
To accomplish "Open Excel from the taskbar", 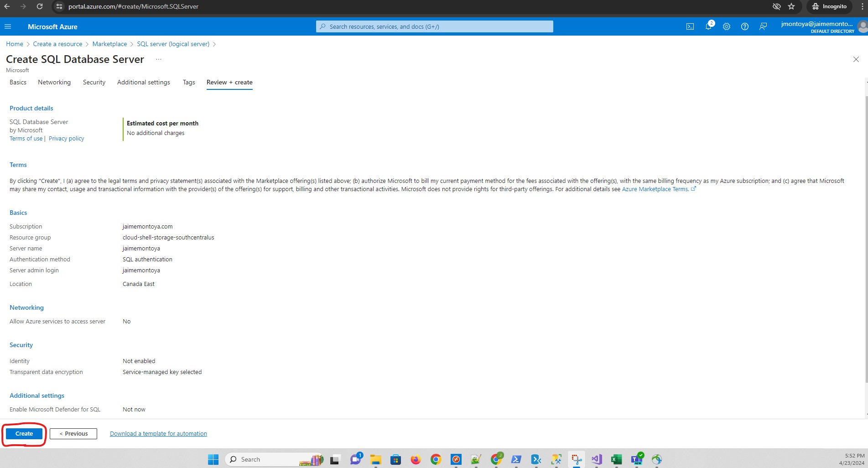I will pos(616,459).
